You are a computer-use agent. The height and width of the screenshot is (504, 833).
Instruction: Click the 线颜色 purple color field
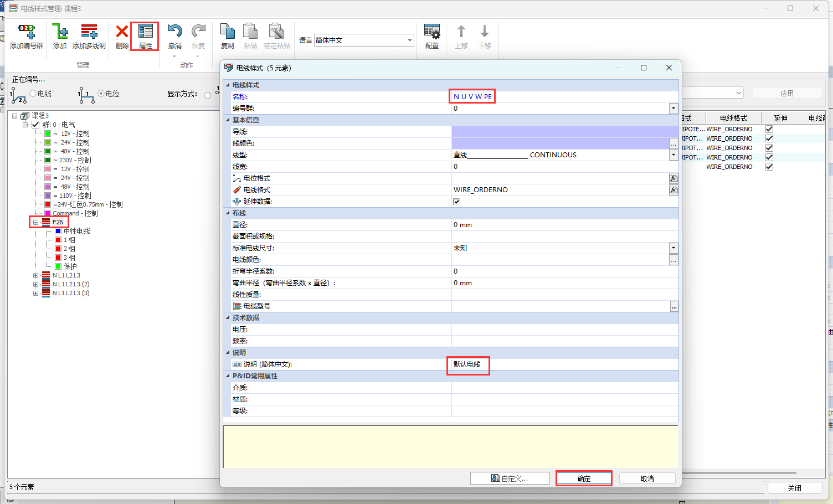560,143
